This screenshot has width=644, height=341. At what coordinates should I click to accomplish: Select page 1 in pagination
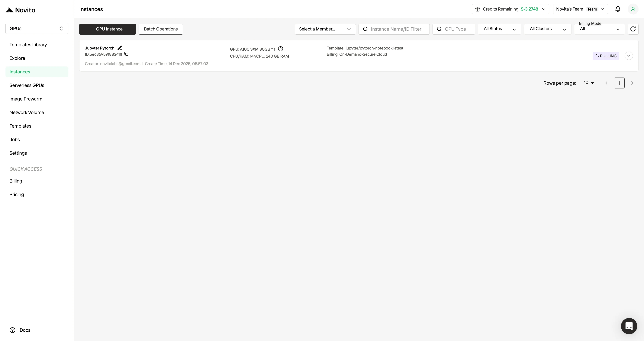click(619, 83)
